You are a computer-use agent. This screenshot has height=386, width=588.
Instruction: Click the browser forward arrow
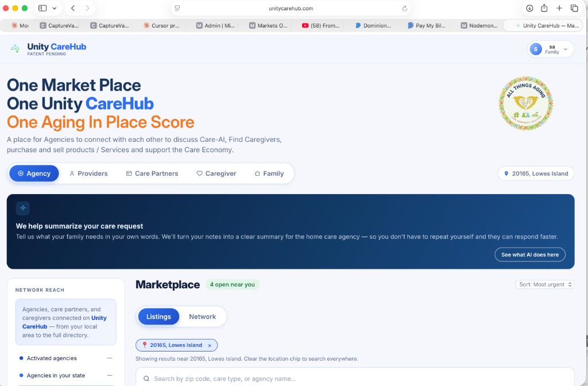[x=87, y=8]
